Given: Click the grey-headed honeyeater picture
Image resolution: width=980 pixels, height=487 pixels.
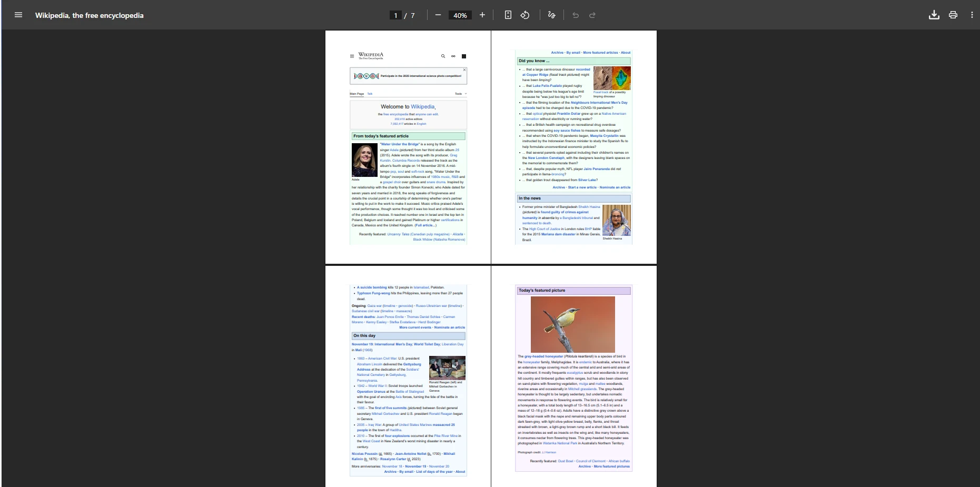Looking at the screenshot, I should click(573, 324).
